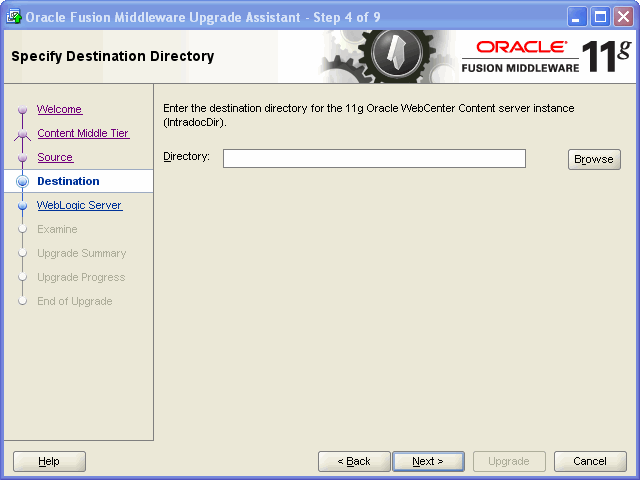This screenshot has height=480, width=640.
Task: Open the WebLogic Server step link
Action: point(80,205)
